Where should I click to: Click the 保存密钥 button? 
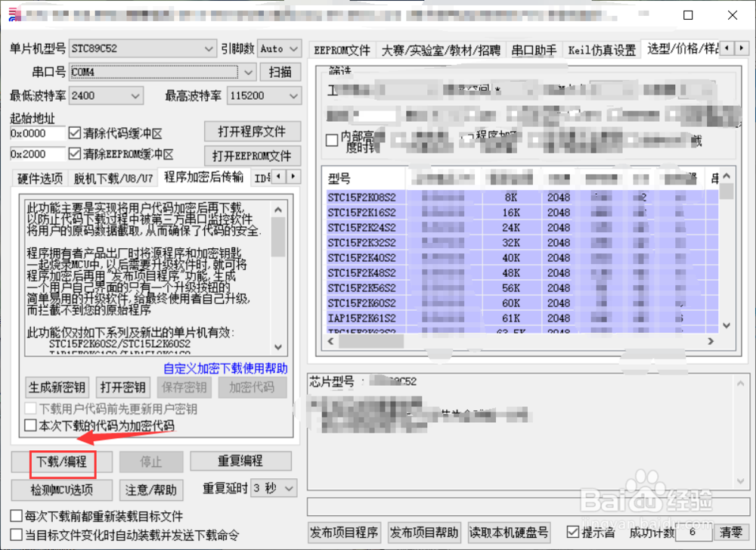[184, 387]
